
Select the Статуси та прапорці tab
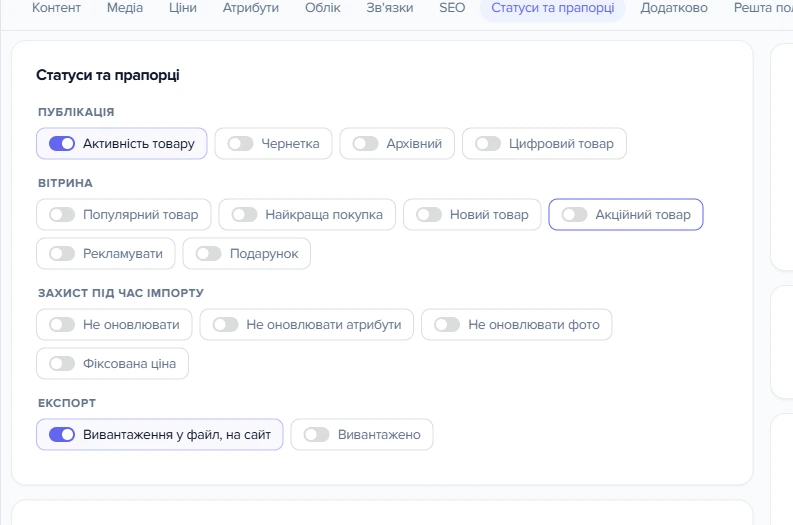click(x=553, y=8)
